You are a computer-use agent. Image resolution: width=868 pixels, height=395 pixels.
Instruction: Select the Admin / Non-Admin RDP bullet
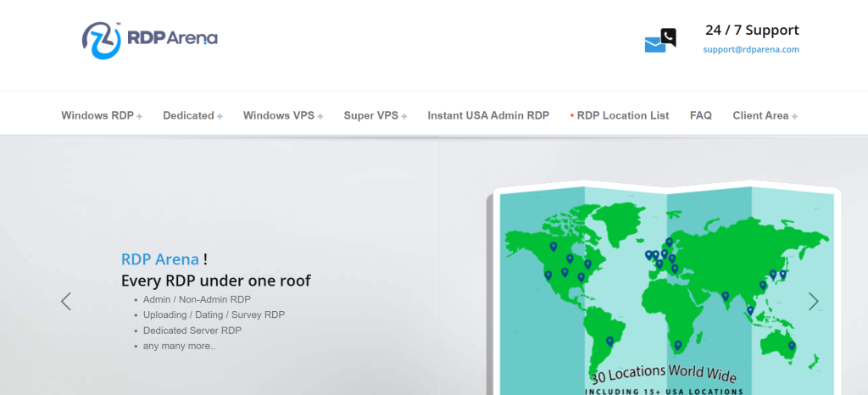(x=197, y=299)
